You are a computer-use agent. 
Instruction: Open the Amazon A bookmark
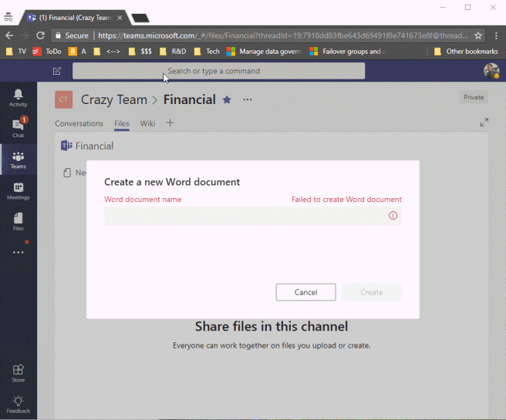click(77, 52)
